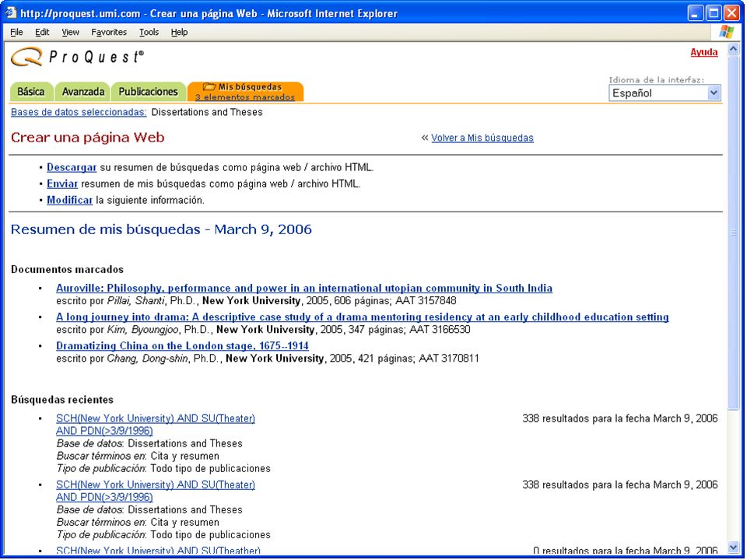Click the 'Crear una página Web' heading
Image resolution: width=747 pixels, height=560 pixels.
click(88, 138)
